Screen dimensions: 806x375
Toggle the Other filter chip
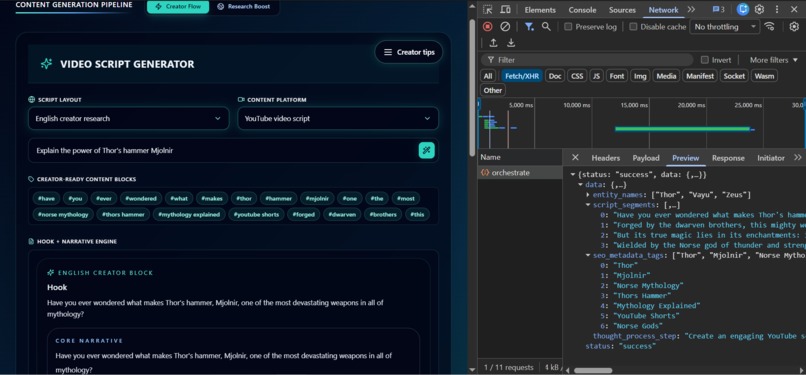(492, 90)
